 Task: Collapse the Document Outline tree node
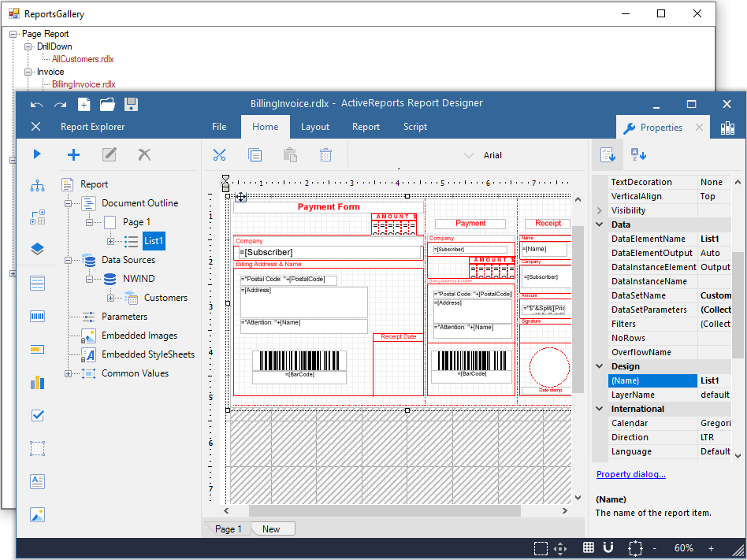[x=68, y=203]
